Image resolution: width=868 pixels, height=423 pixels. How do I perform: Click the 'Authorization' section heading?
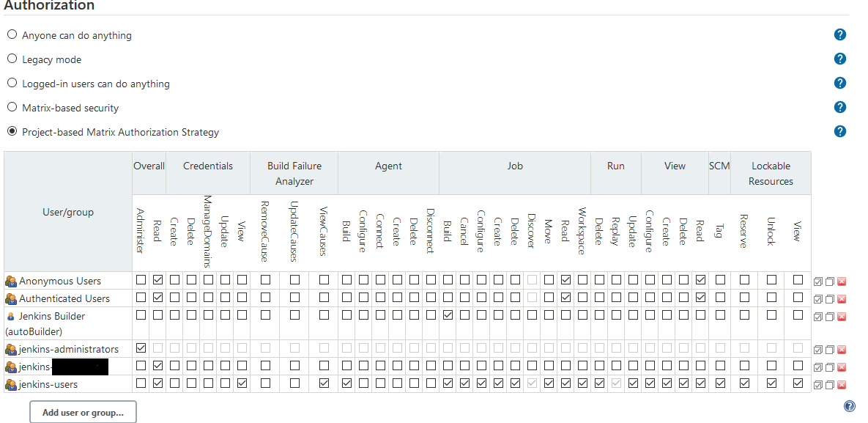point(49,6)
